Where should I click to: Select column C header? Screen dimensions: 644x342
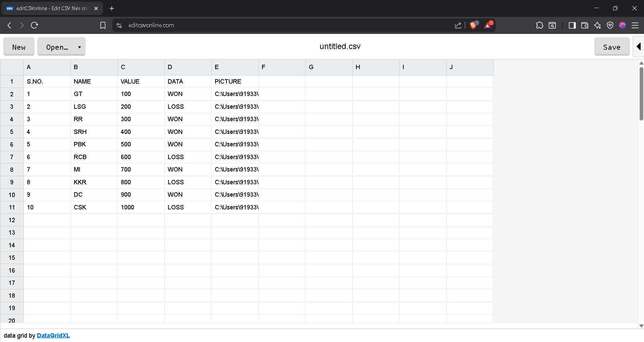tap(141, 67)
